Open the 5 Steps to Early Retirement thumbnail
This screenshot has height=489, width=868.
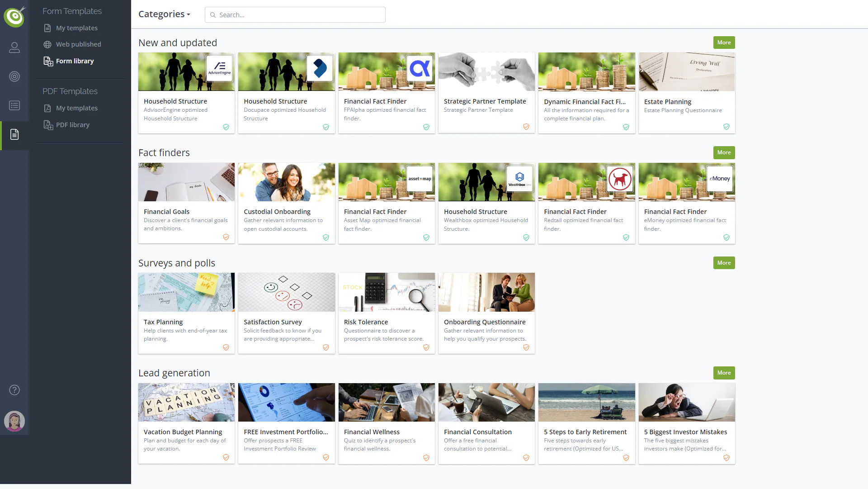586,402
